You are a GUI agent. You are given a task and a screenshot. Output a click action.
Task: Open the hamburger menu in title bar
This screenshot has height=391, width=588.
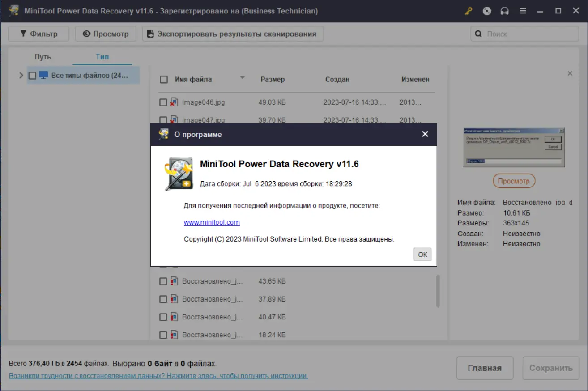(523, 11)
